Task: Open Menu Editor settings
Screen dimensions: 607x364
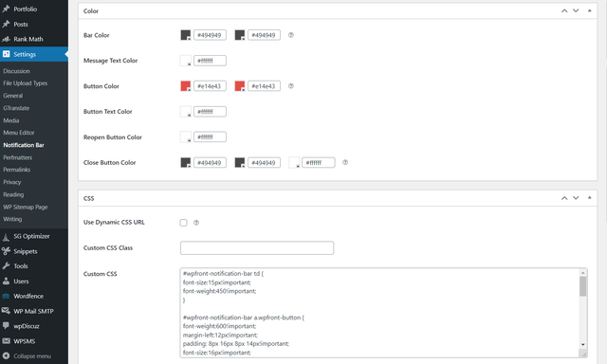Action: (19, 133)
